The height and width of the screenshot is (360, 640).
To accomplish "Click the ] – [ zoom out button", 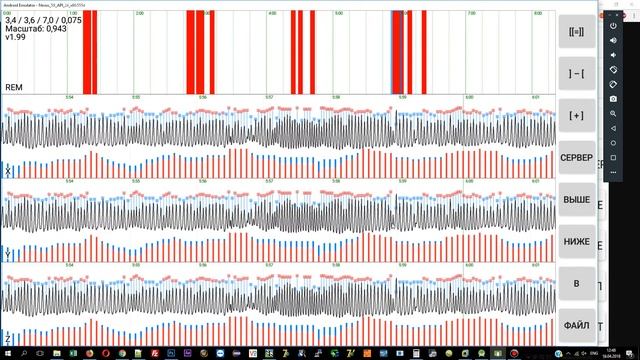I will [577, 73].
